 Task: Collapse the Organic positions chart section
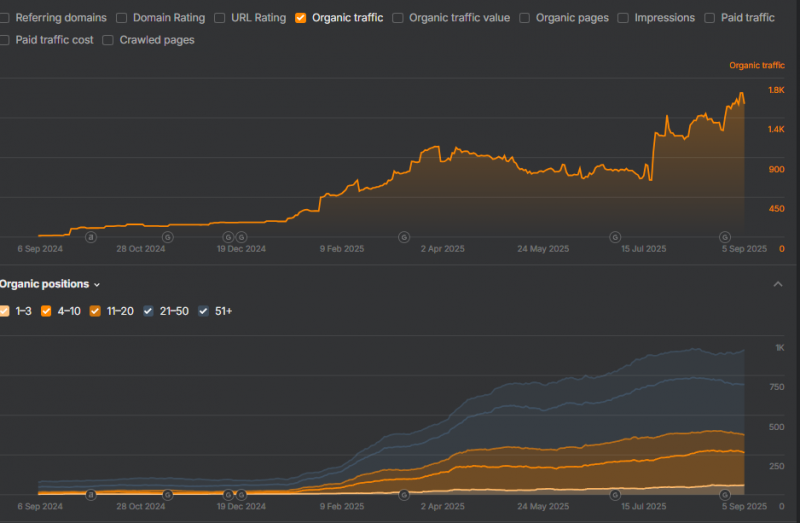(x=778, y=284)
